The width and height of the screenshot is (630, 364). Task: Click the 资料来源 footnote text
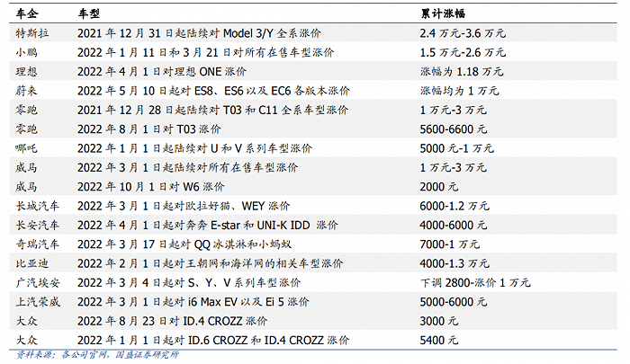tap(97, 355)
